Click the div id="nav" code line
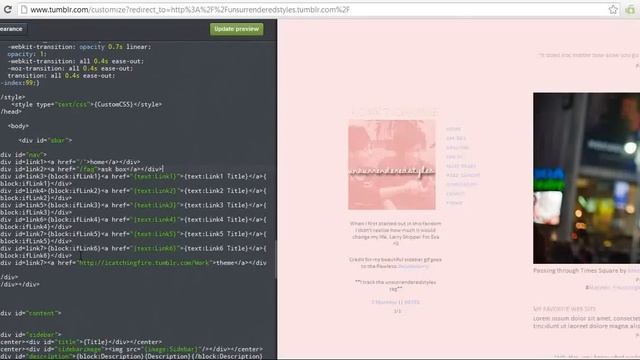Image resolution: width=640 pixels, height=360 pixels. [24, 155]
